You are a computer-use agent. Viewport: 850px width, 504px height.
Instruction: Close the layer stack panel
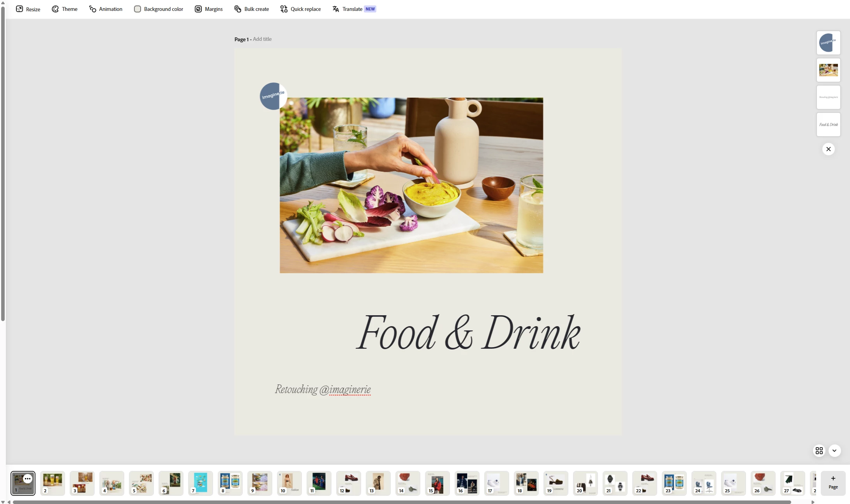click(828, 149)
